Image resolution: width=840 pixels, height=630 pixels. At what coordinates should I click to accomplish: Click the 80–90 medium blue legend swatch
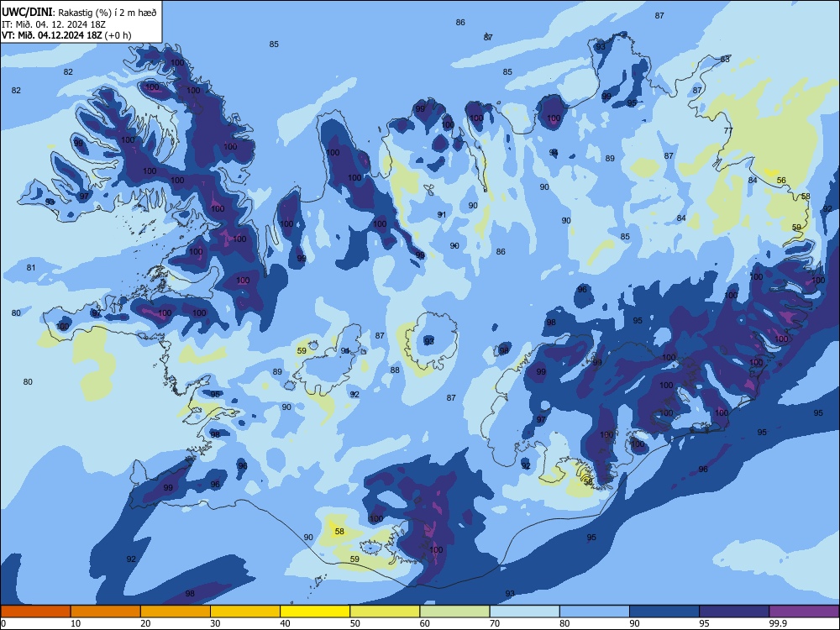click(x=595, y=612)
